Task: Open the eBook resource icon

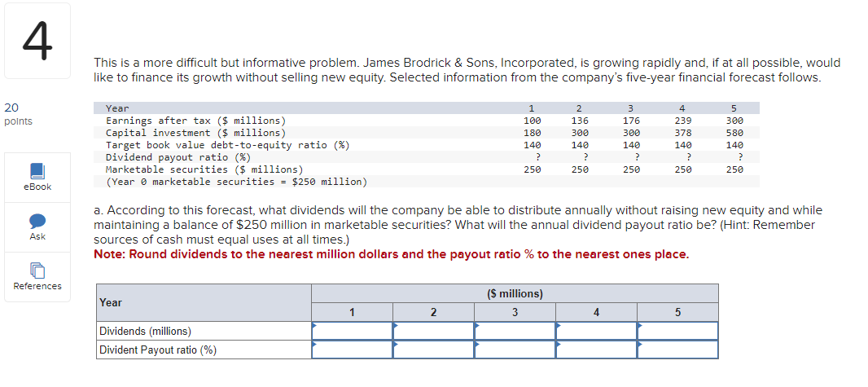Action: (x=37, y=170)
